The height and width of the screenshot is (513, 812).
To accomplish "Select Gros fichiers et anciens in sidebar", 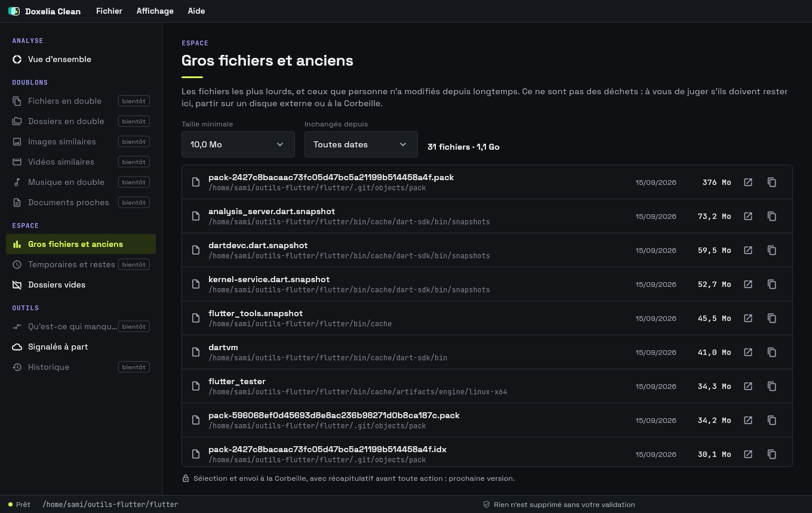I will click(x=81, y=244).
